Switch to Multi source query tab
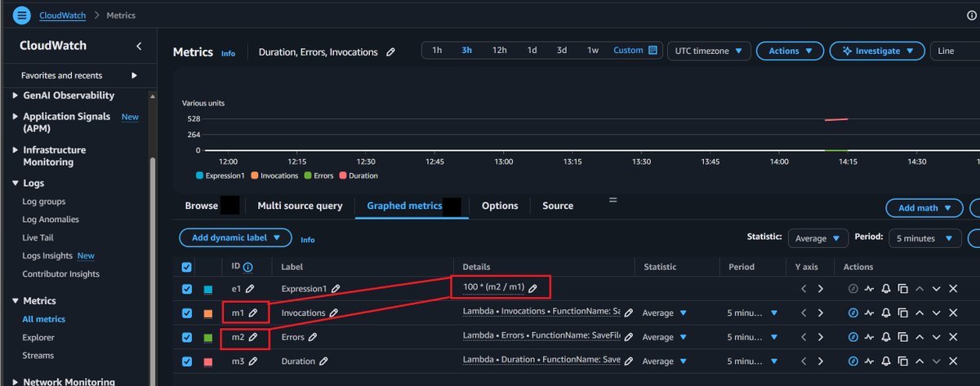This screenshot has width=980, height=386. (x=300, y=206)
